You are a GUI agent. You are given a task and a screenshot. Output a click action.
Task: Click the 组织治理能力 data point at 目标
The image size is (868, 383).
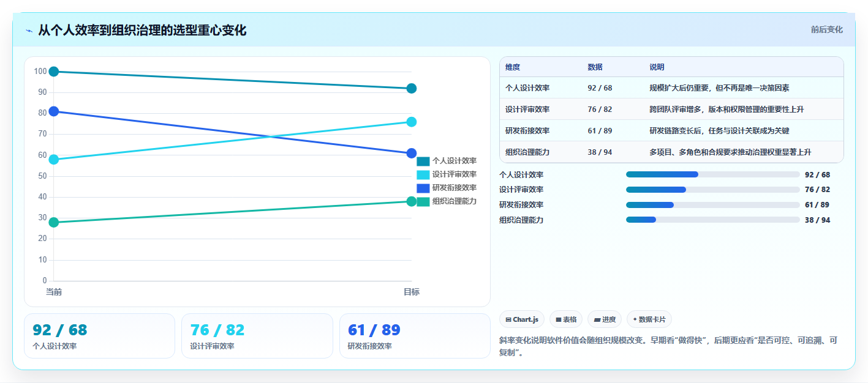pyautogui.click(x=412, y=201)
